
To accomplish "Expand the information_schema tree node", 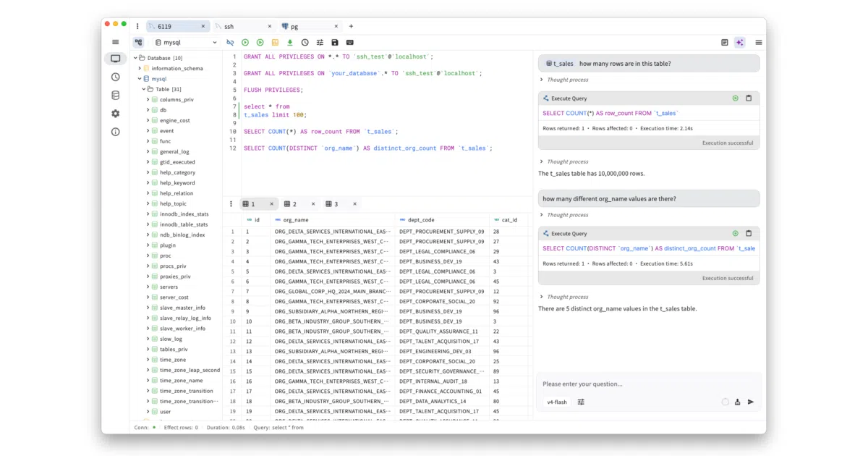I will click(x=138, y=68).
